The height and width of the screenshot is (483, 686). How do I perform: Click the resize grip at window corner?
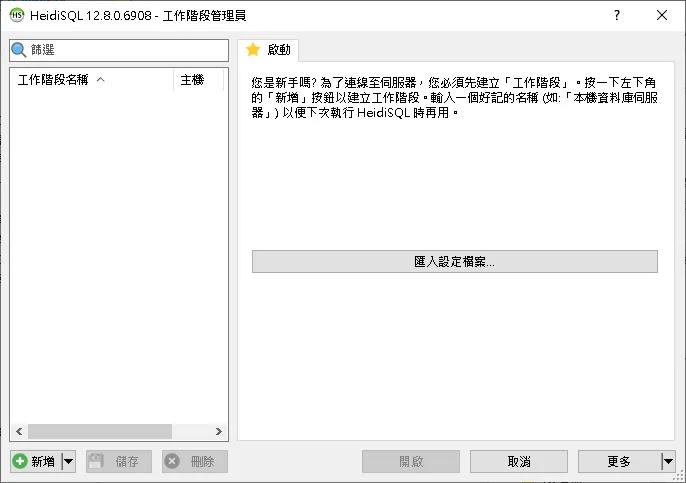[x=679, y=476]
